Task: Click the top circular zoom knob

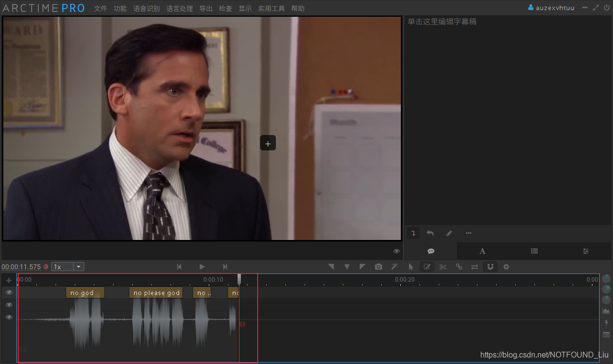Action: pyautogui.click(x=606, y=278)
